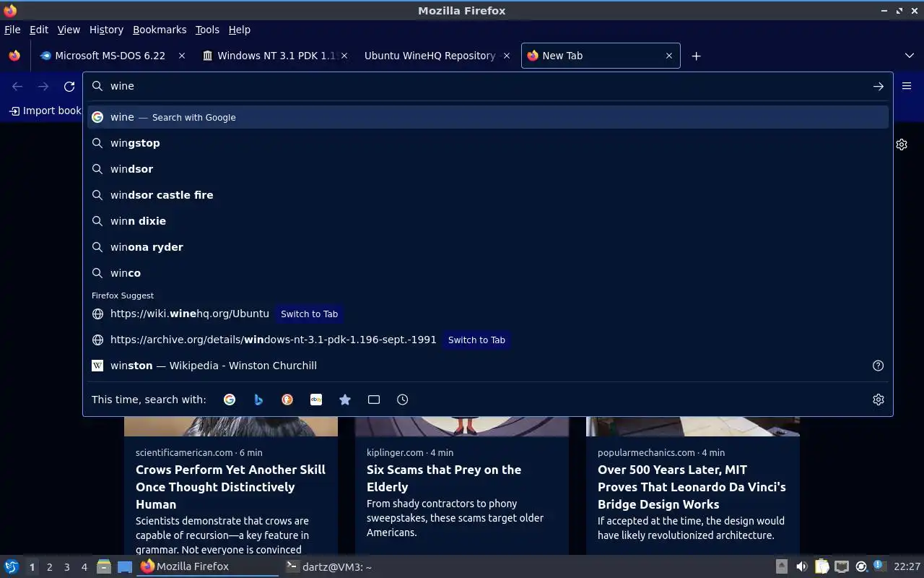Search bookmarks via the star icon

[345, 400]
